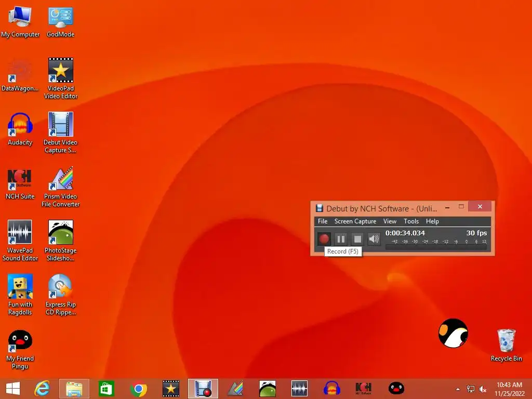Click the 0:00:34.034 recording timer
Screen dimensions: 532x399
(405, 233)
